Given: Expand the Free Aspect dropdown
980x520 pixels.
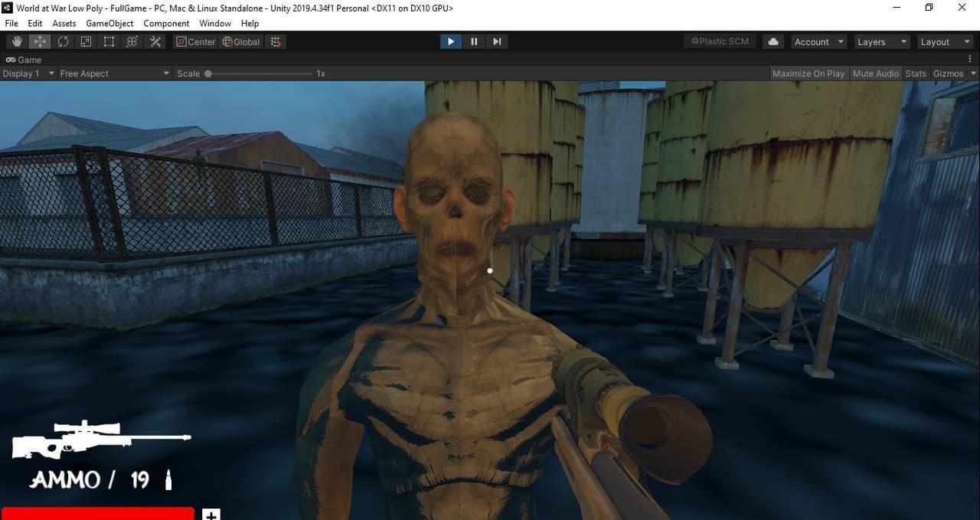Looking at the screenshot, I should click(114, 74).
